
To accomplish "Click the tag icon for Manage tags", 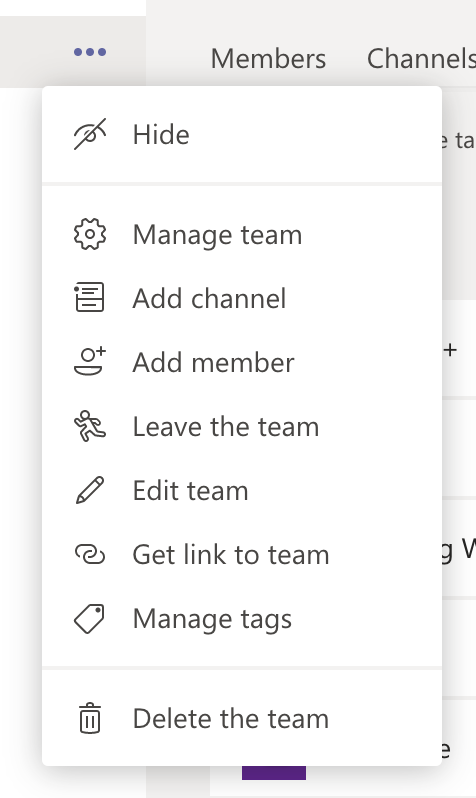I will tap(90, 618).
